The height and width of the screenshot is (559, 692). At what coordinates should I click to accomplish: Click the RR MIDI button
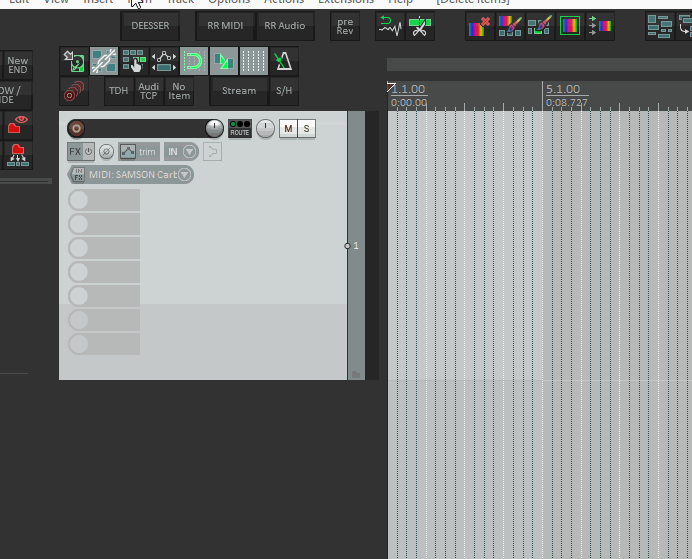225,26
